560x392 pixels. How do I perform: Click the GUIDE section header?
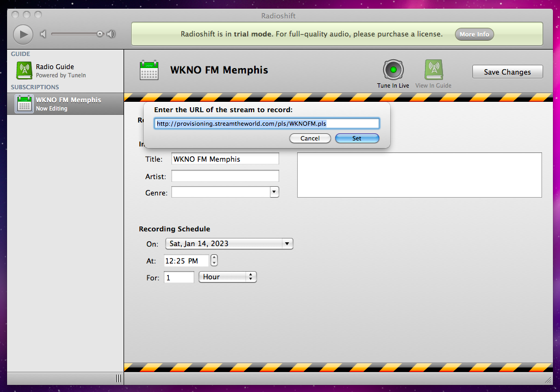click(x=20, y=54)
